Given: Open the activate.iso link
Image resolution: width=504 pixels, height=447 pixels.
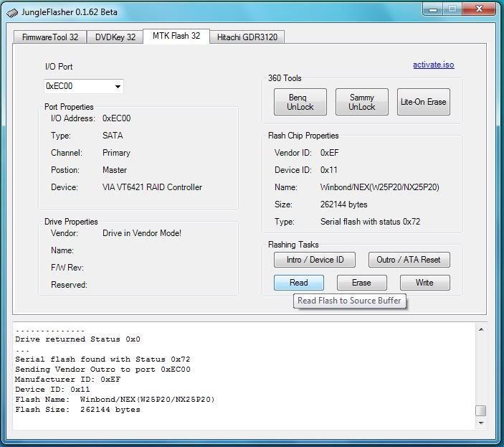Looking at the screenshot, I should (433, 65).
